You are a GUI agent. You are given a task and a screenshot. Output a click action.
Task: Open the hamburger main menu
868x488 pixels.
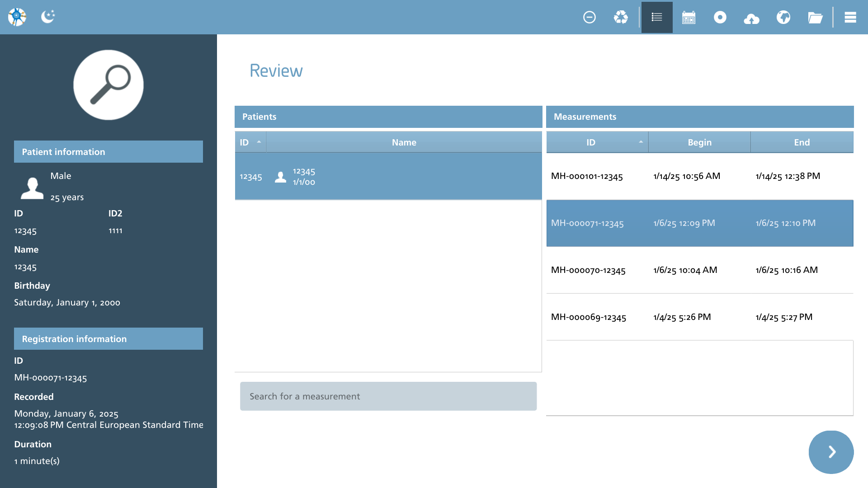click(850, 17)
